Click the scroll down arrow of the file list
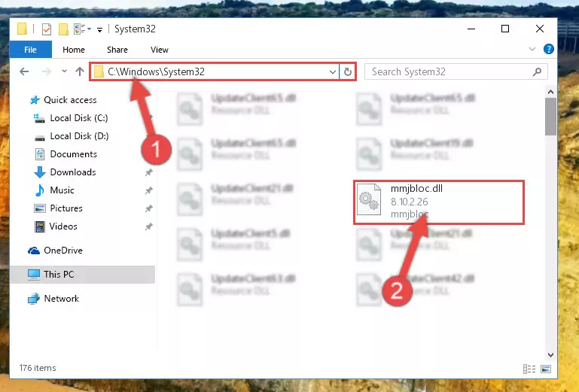 [550, 355]
